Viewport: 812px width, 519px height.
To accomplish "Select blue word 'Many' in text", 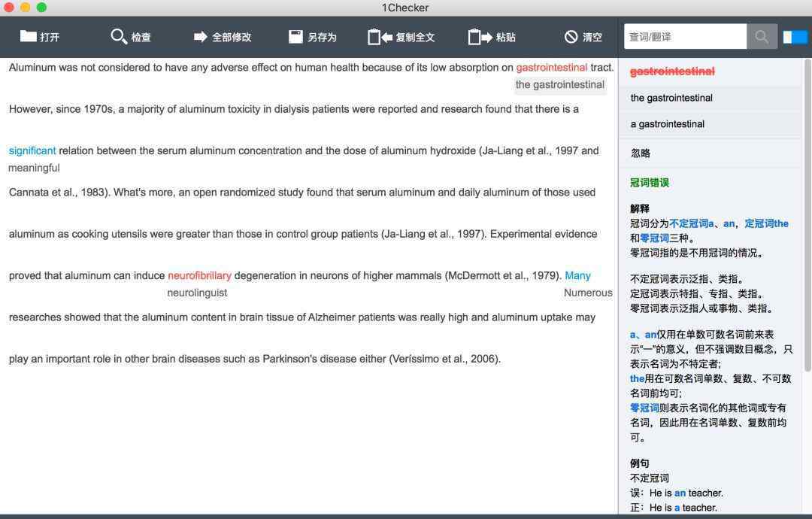I will [578, 275].
